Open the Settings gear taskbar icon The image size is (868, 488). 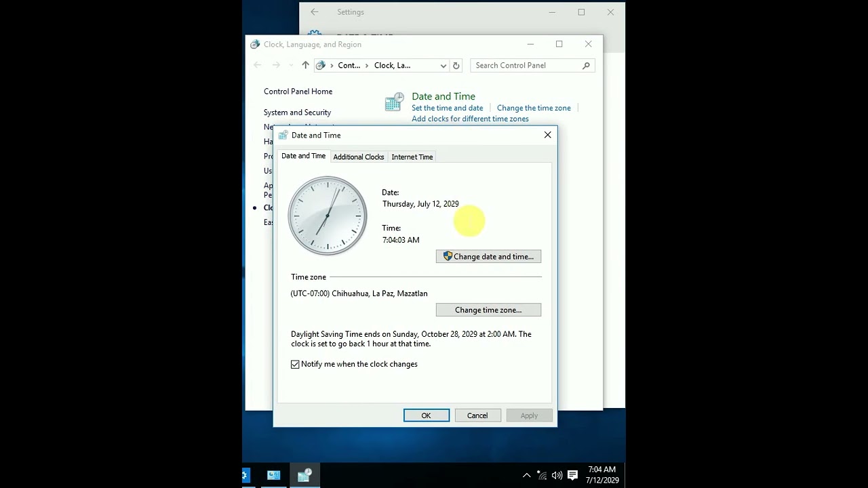(x=246, y=475)
